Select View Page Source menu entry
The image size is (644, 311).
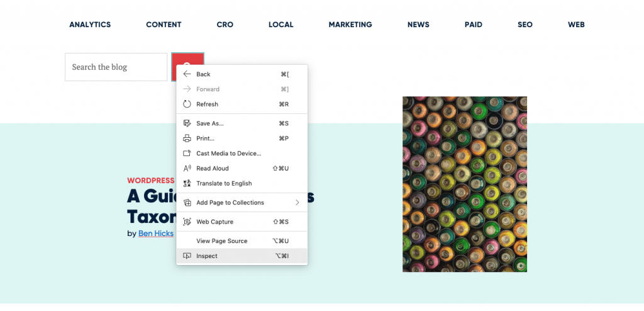[221, 241]
